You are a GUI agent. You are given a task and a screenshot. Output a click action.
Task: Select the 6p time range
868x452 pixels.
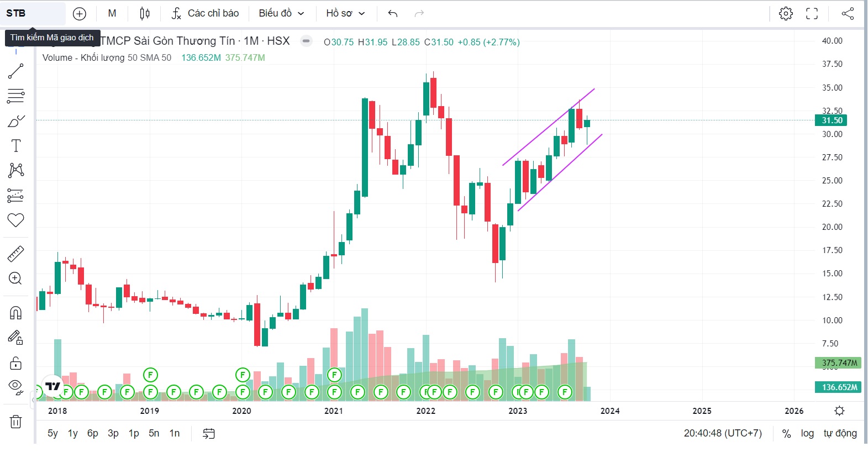pyautogui.click(x=93, y=433)
